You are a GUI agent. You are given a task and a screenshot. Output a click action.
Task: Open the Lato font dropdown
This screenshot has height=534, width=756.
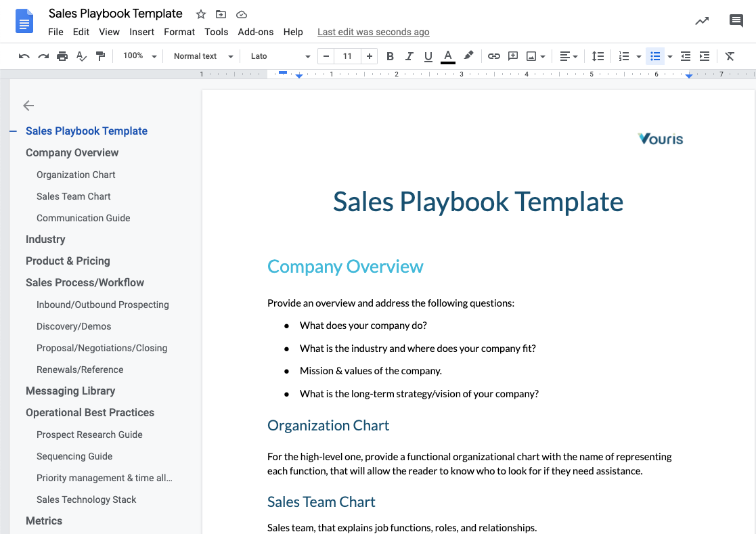click(x=280, y=56)
